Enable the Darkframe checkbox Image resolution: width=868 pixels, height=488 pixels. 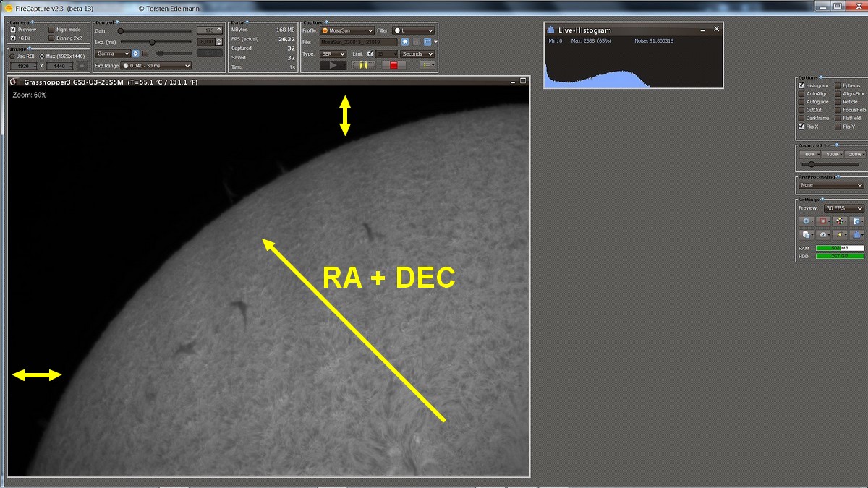801,118
